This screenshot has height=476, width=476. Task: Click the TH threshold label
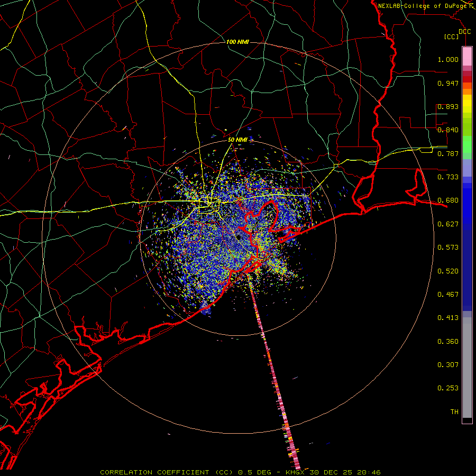pos(454,412)
